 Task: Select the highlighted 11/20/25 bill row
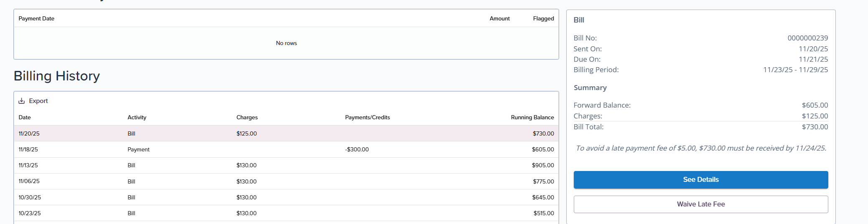pyautogui.click(x=286, y=133)
